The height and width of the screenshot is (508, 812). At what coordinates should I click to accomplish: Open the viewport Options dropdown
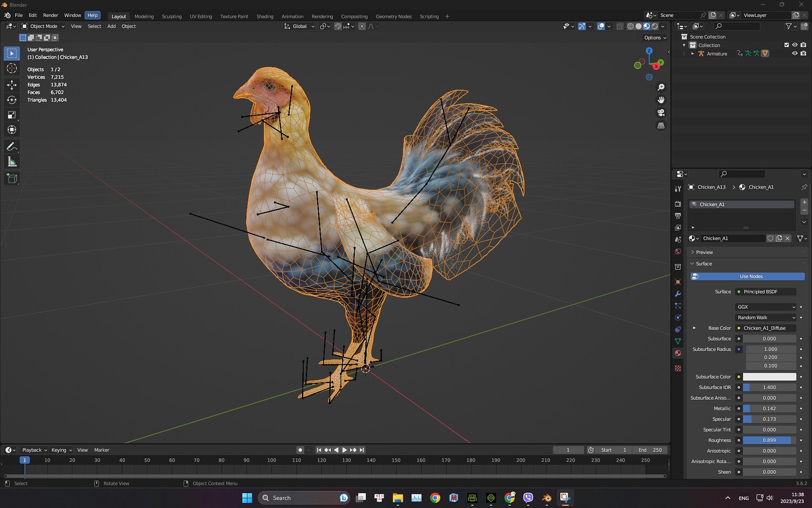(x=655, y=37)
